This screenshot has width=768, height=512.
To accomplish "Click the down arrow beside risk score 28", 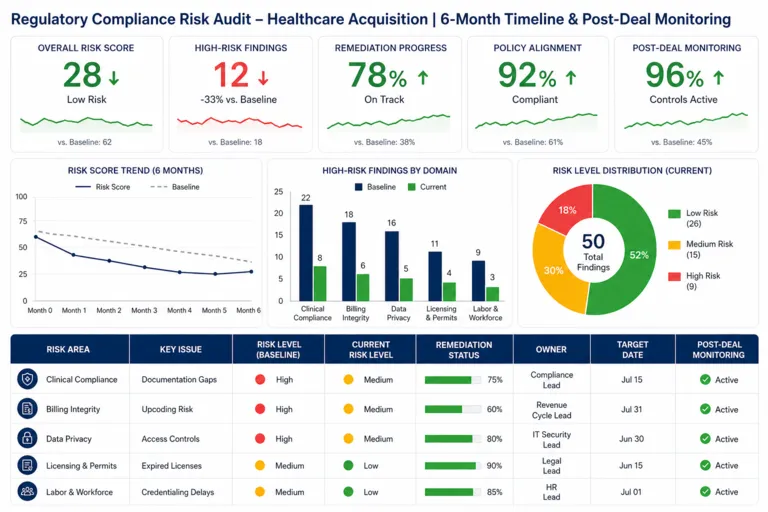I will [x=114, y=78].
